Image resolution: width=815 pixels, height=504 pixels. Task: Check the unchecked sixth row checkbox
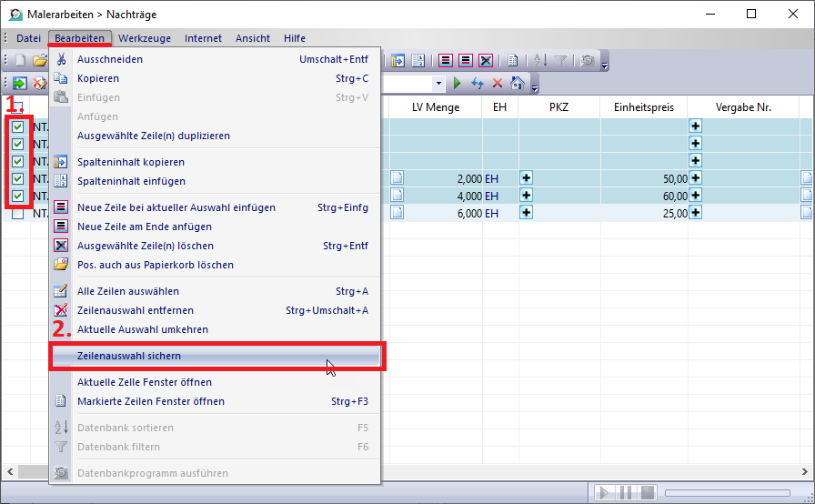tap(17, 213)
